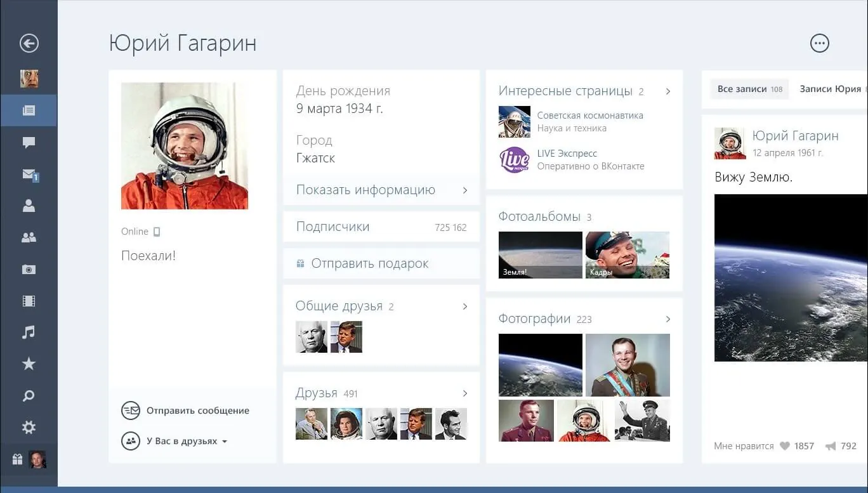868x493 pixels.
Task: Open favorites star icon
Action: point(29,364)
